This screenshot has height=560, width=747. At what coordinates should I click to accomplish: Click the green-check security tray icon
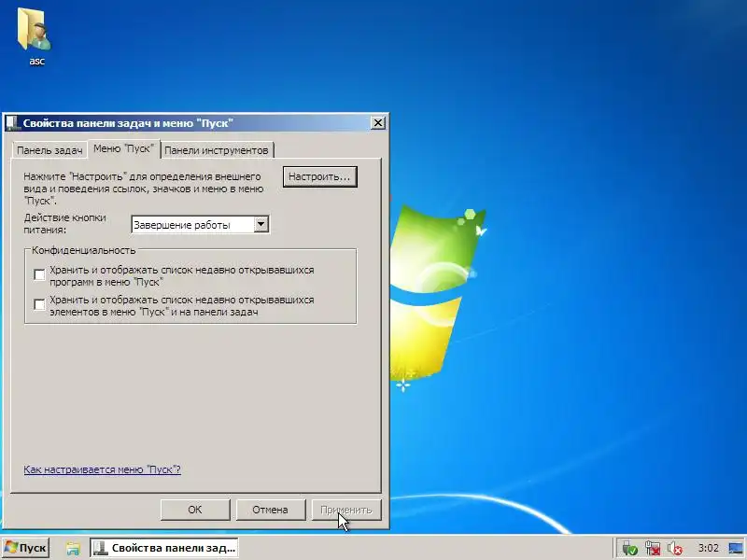(629, 549)
